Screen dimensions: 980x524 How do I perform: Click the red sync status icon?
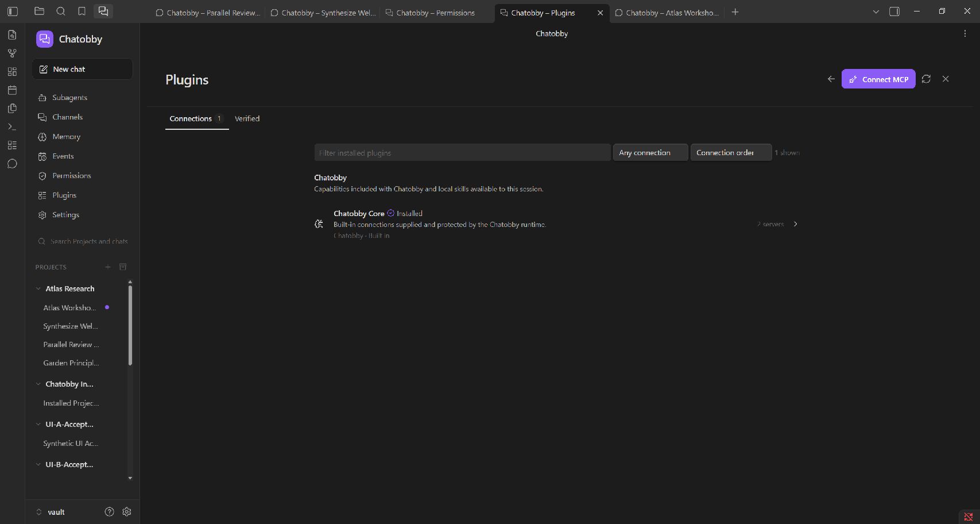[968, 517]
